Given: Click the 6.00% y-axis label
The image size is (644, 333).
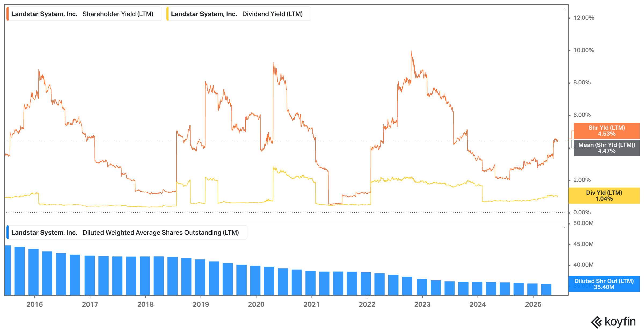Looking at the screenshot, I should point(582,115).
